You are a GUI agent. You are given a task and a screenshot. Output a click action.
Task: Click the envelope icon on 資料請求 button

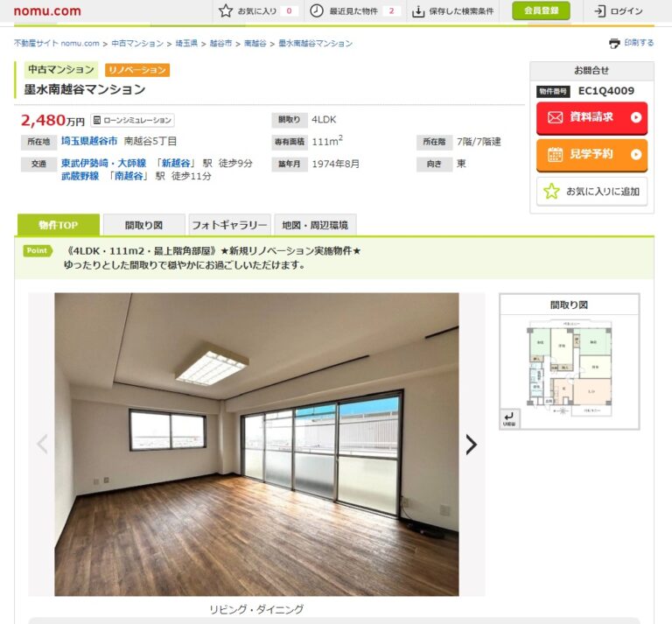point(555,117)
